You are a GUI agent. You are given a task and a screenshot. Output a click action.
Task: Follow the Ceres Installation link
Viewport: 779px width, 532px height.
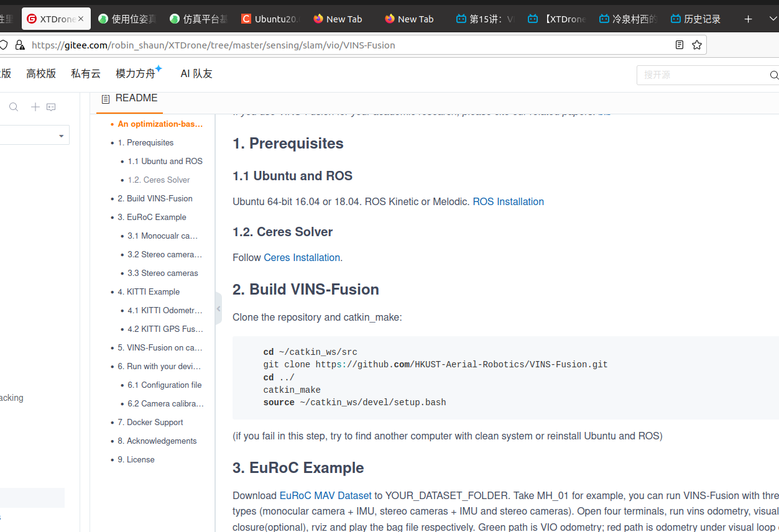302,257
